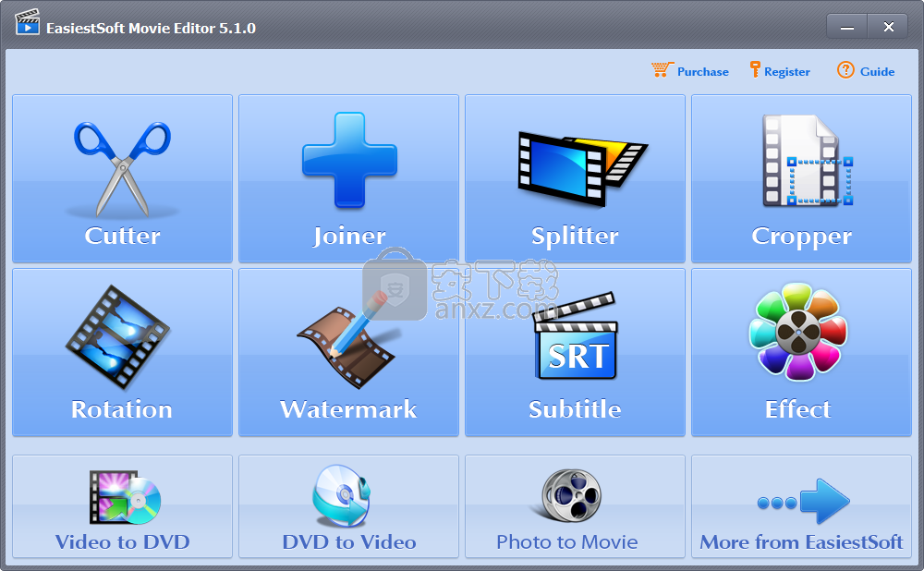The width and height of the screenshot is (924, 571).
Task: Open the Effect color flower icon
Action: [x=798, y=332]
